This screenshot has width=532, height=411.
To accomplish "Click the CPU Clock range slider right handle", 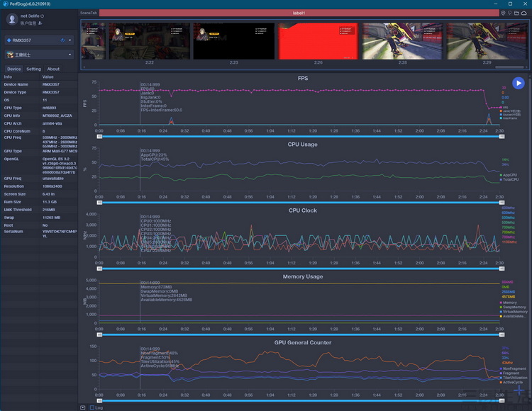I will pyautogui.click(x=501, y=269).
